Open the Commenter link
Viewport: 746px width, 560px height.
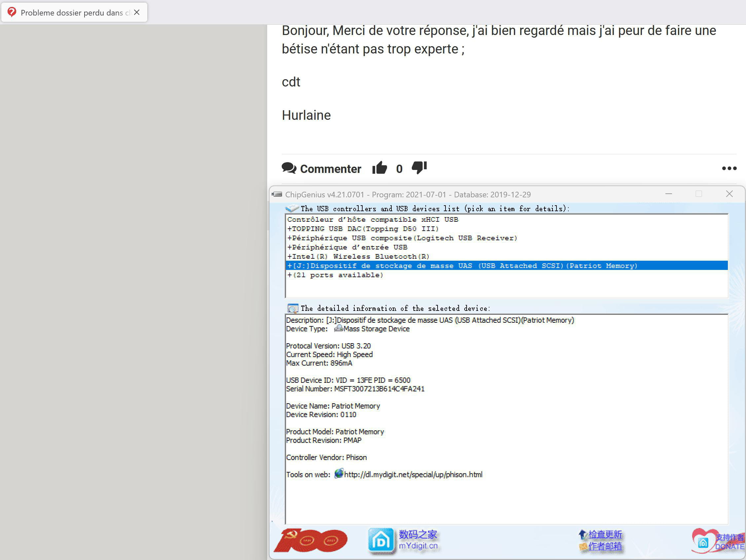pyautogui.click(x=330, y=169)
